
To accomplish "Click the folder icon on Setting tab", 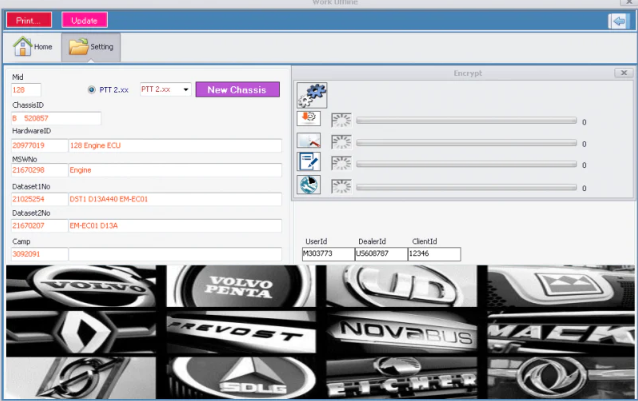I will pyautogui.click(x=79, y=46).
